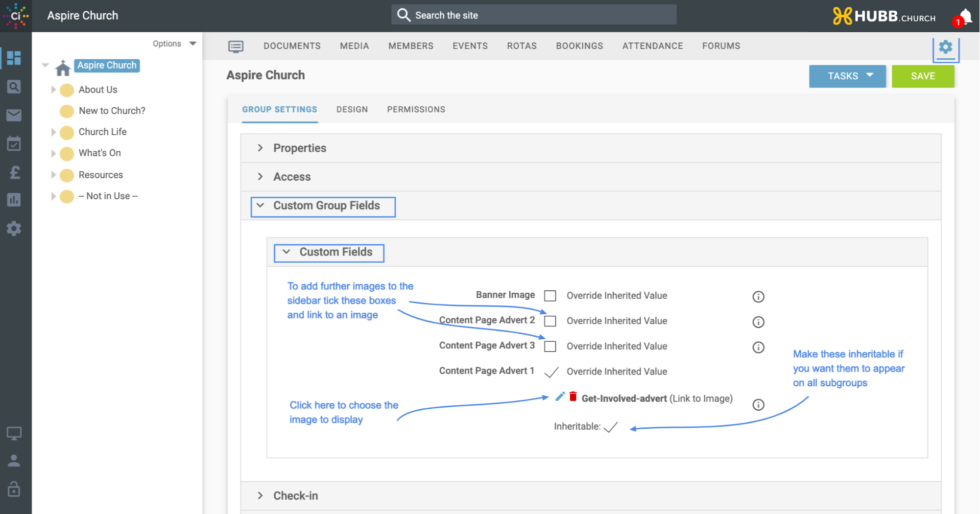980x514 pixels.
Task: Open the Rotas menu
Action: pos(522,46)
